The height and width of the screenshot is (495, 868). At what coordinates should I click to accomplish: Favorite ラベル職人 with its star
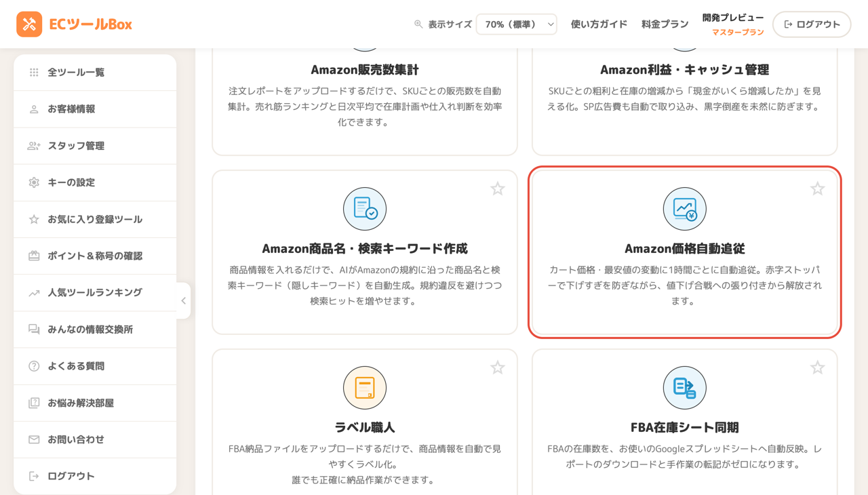(498, 368)
